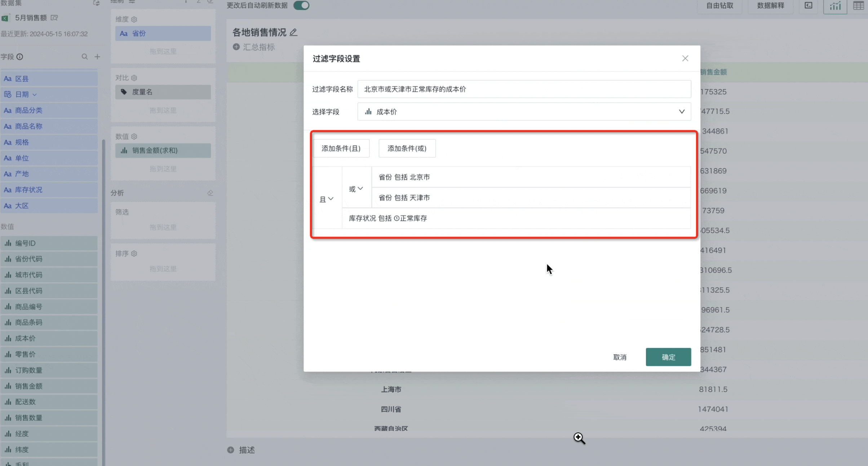
Task: Click the gear icon next to 数值
Action: (134, 136)
